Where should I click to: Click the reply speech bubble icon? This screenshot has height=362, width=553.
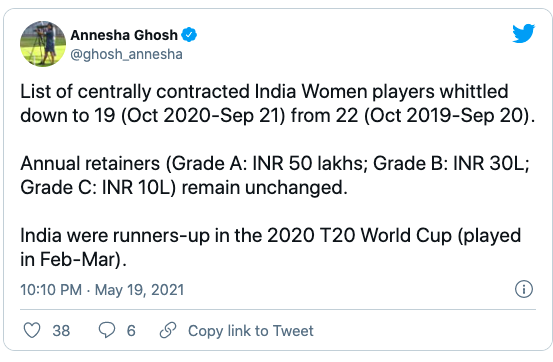[107, 330]
